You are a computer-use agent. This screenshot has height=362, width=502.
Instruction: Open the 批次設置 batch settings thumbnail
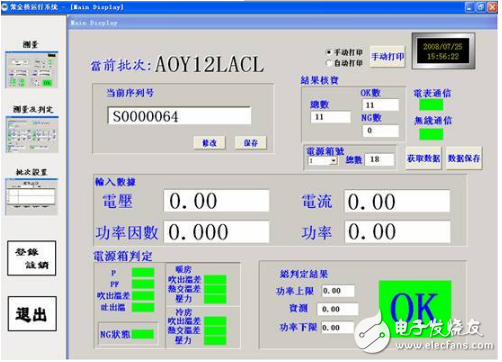(32, 197)
